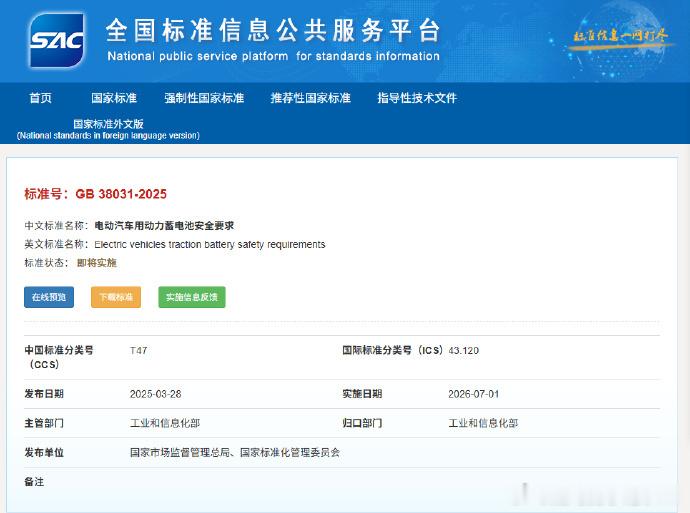The height and width of the screenshot is (513, 690).
Task: Click the 发布日期 label
Action: pos(44,394)
